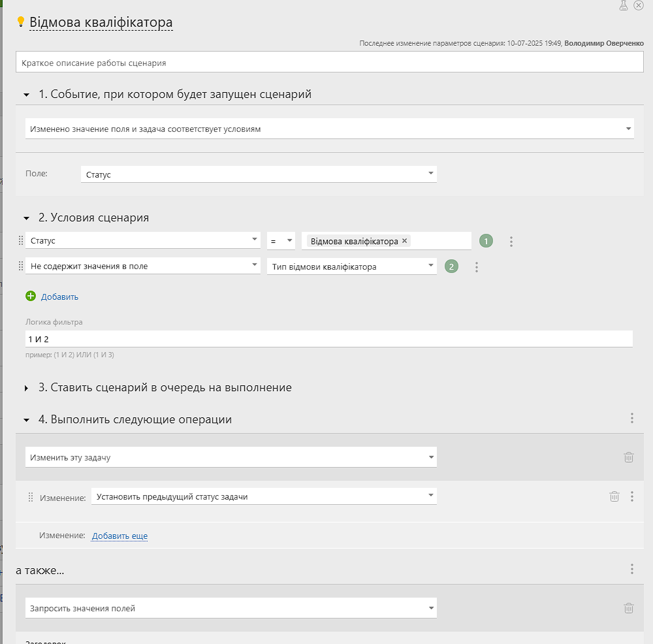The image size is (653, 644).
Task: Open the 'Поле' dropdown showing Статус
Action: coord(259,174)
